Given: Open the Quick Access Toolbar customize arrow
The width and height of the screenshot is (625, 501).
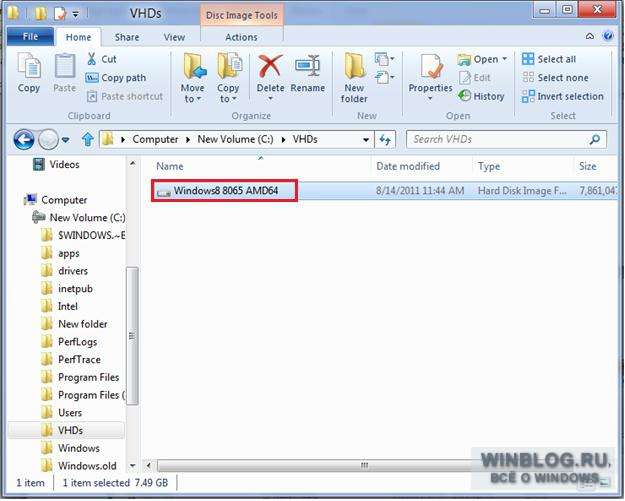Looking at the screenshot, I should [x=75, y=14].
